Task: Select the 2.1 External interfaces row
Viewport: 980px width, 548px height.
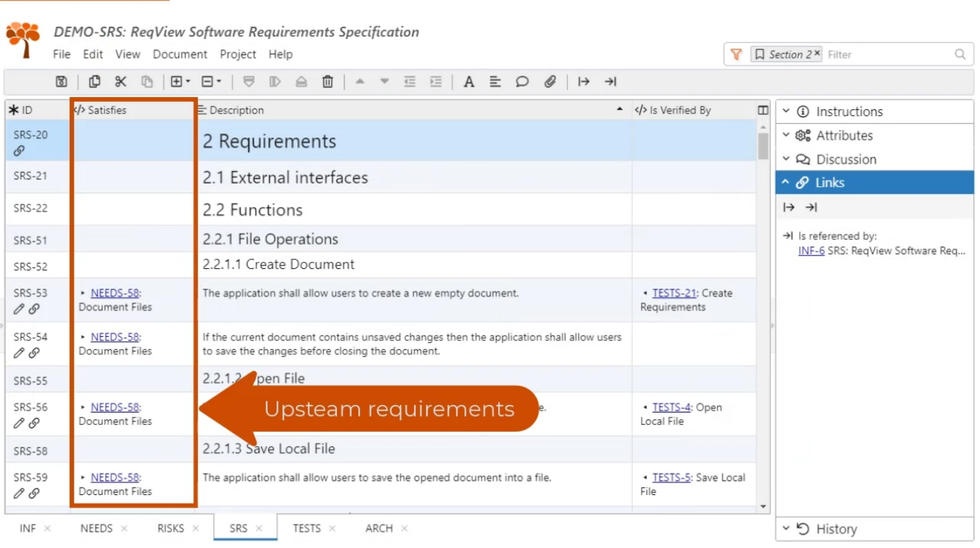Action: point(380,177)
